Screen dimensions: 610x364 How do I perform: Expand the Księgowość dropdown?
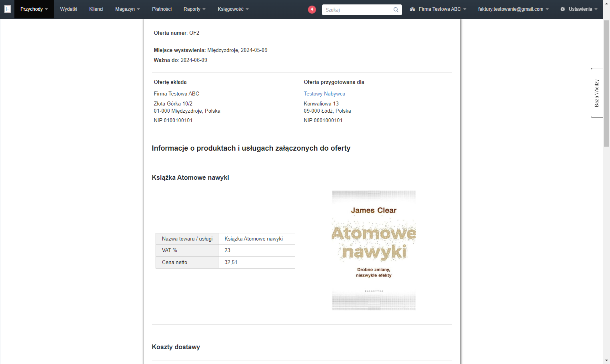[x=233, y=9]
